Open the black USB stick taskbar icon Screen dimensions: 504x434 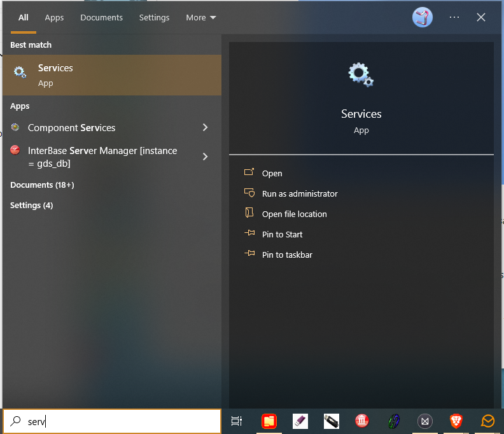(331, 421)
